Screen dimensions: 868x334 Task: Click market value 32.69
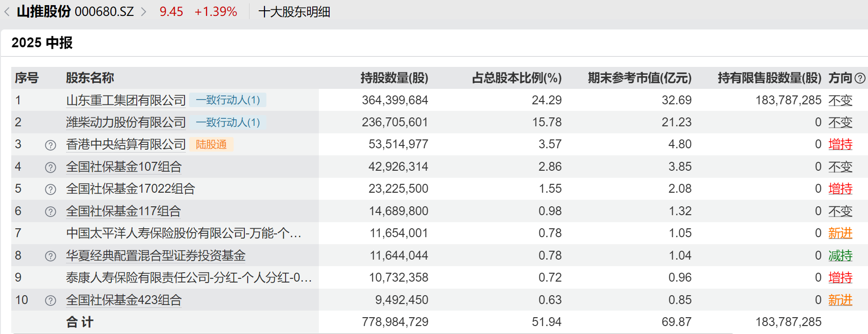(x=677, y=100)
